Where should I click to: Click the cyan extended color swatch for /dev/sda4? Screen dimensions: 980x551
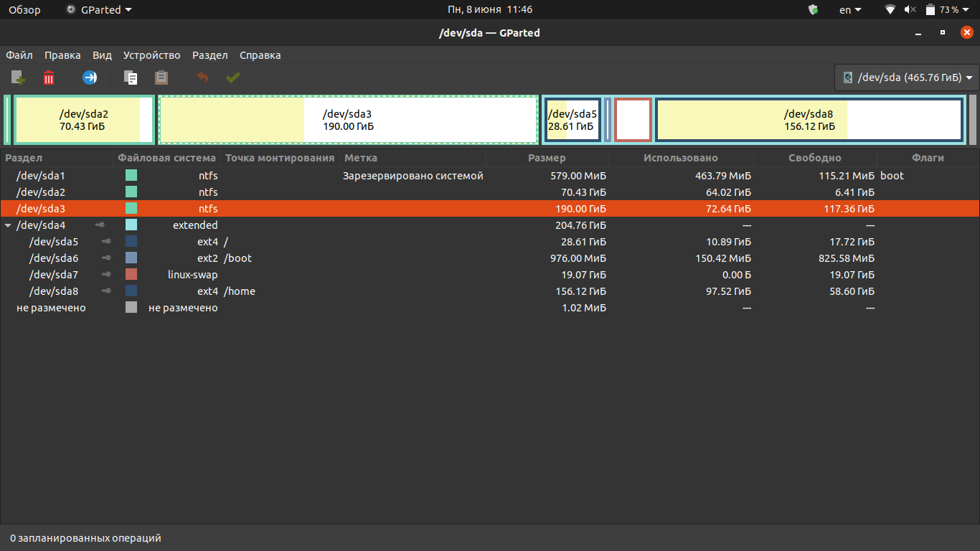coord(131,225)
